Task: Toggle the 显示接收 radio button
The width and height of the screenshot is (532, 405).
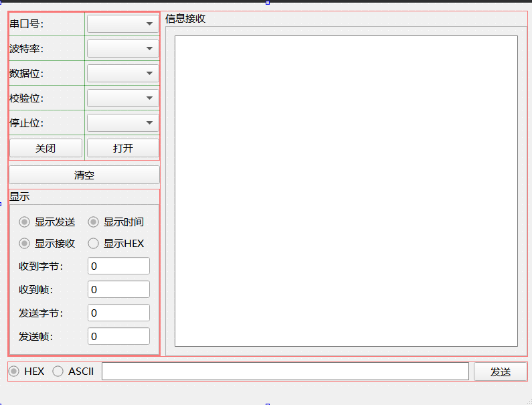Action: coord(47,244)
